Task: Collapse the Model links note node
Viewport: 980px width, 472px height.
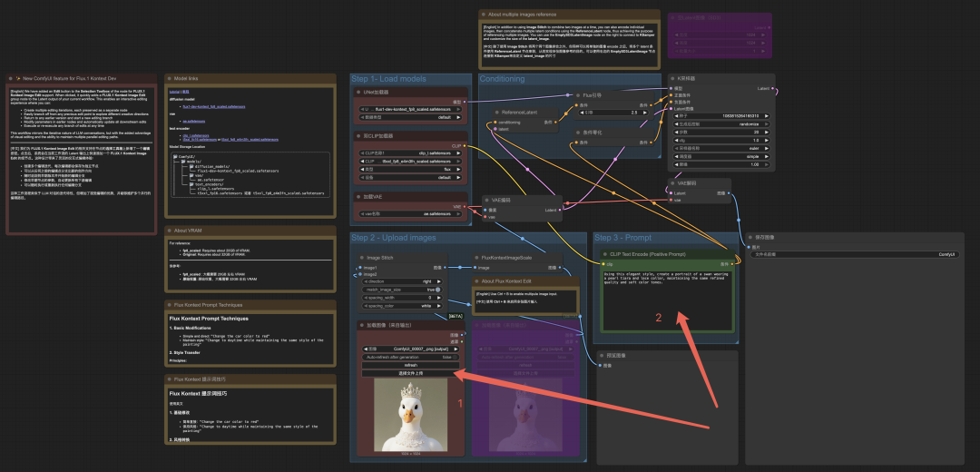Action: (171, 79)
